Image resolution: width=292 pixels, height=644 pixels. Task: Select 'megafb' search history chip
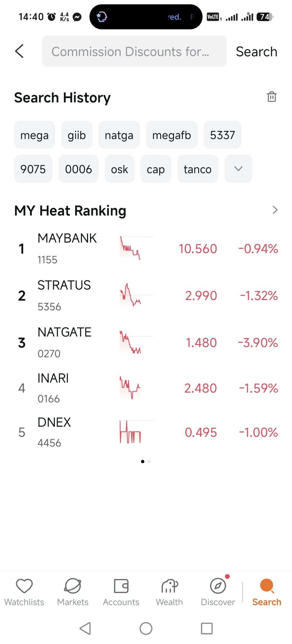click(x=172, y=135)
